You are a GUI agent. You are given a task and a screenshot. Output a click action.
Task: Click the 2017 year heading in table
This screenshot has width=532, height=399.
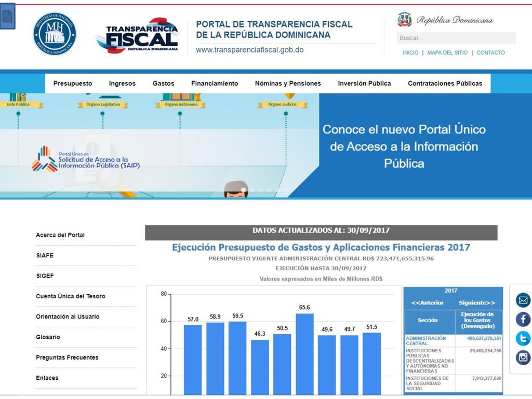click(451, 291)
